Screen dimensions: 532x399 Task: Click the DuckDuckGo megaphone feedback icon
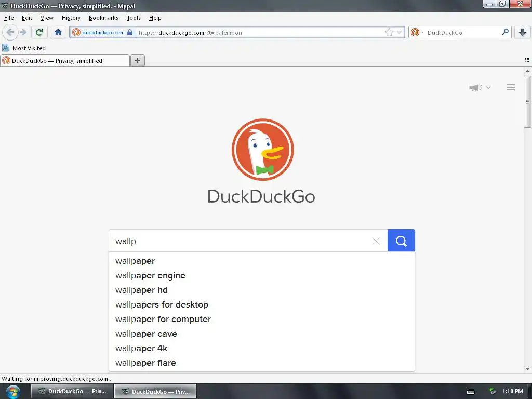coord(476,87)
